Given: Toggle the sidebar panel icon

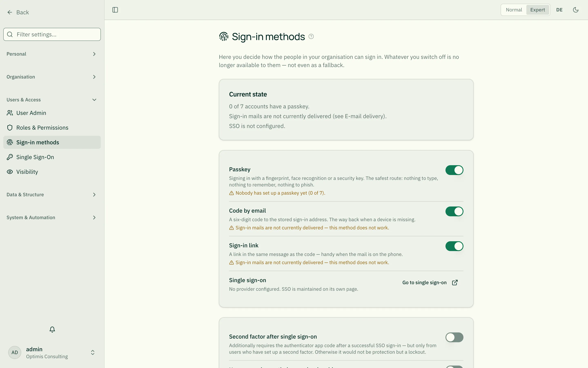Looking at the screenshot, I should point(115,10).
